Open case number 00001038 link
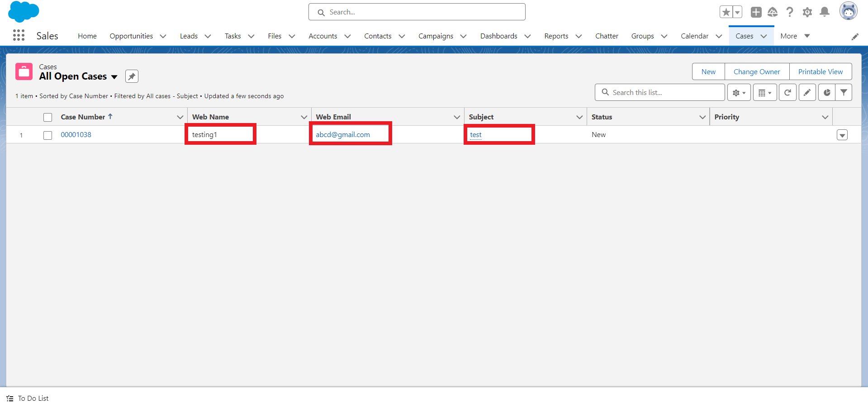The width and height of the screenshot is (868, 408). [x=76, y=135]
